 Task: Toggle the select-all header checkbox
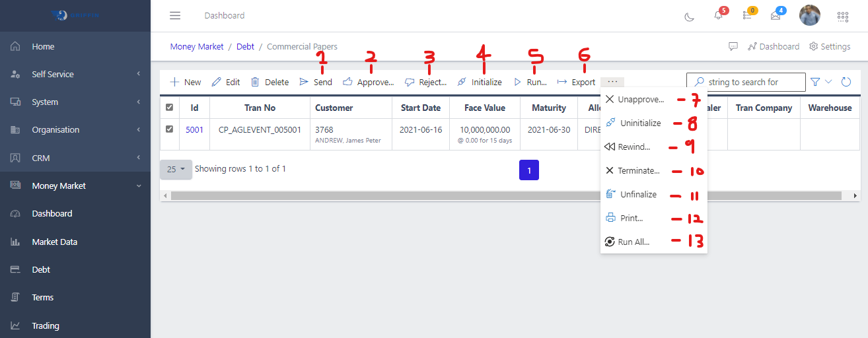[170, 108]
